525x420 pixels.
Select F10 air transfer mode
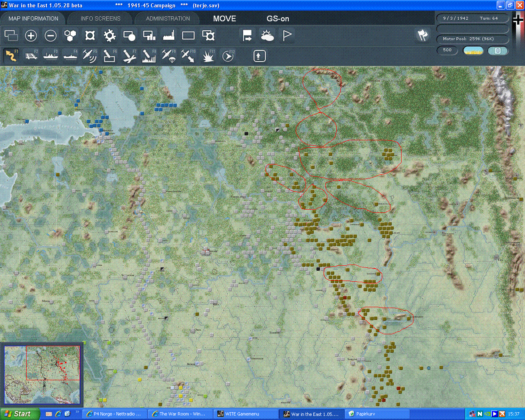click(x=188, y=55)
